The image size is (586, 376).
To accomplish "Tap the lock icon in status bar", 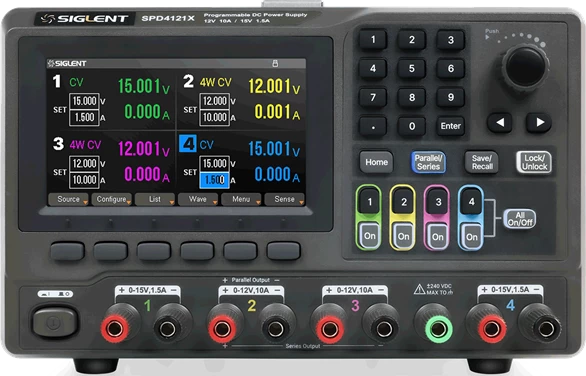I will (275, 63).
